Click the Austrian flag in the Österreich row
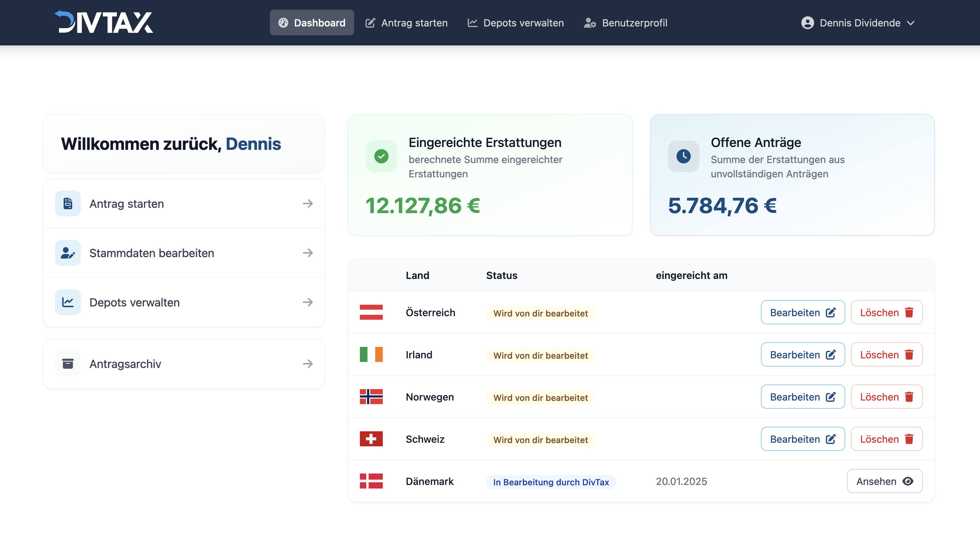Image resolution: width=980 pixels, height=535 pixels. pos(371,313)
